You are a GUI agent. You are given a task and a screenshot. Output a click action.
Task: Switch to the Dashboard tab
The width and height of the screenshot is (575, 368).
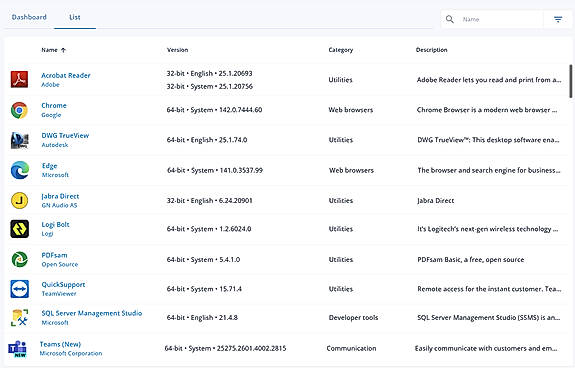[29, 17]
